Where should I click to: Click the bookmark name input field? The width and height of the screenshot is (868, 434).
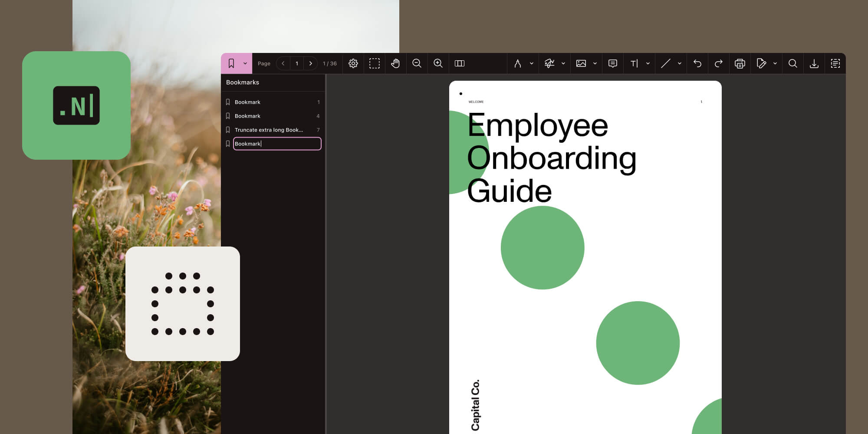277,144
